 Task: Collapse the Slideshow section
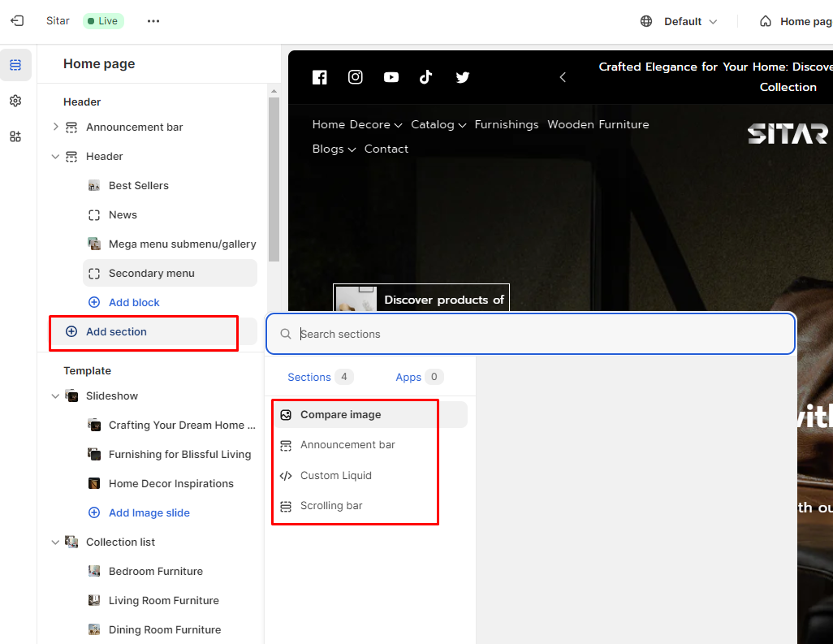55,395
